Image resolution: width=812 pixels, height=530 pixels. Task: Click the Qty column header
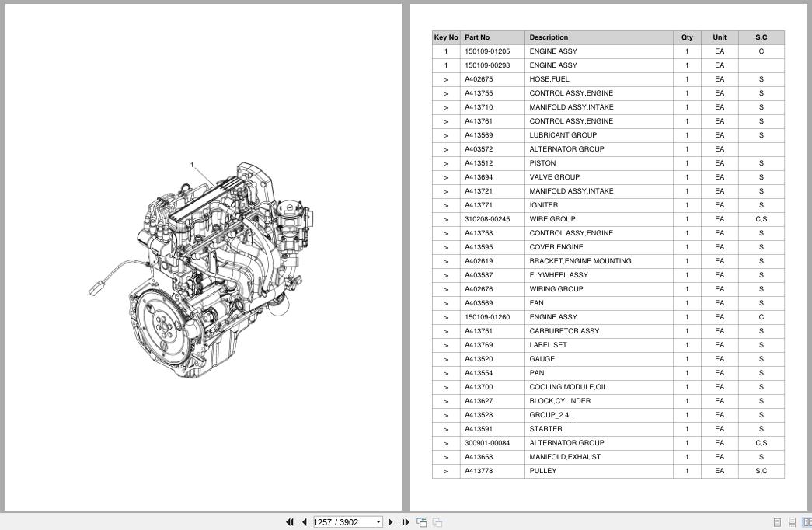pos(687,37)
